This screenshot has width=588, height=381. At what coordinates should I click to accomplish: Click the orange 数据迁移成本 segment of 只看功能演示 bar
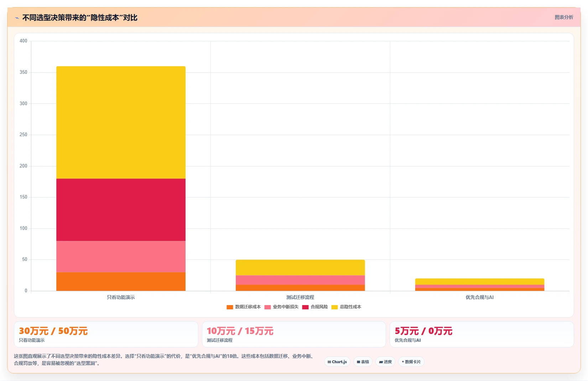pyautogui.click(x=121, y=282)
